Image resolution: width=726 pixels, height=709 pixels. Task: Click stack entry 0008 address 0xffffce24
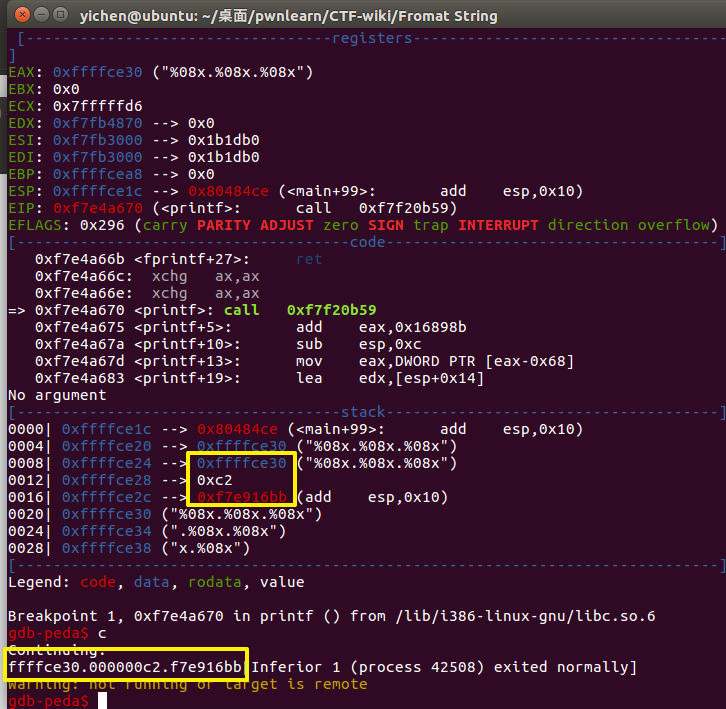(106, 463)
